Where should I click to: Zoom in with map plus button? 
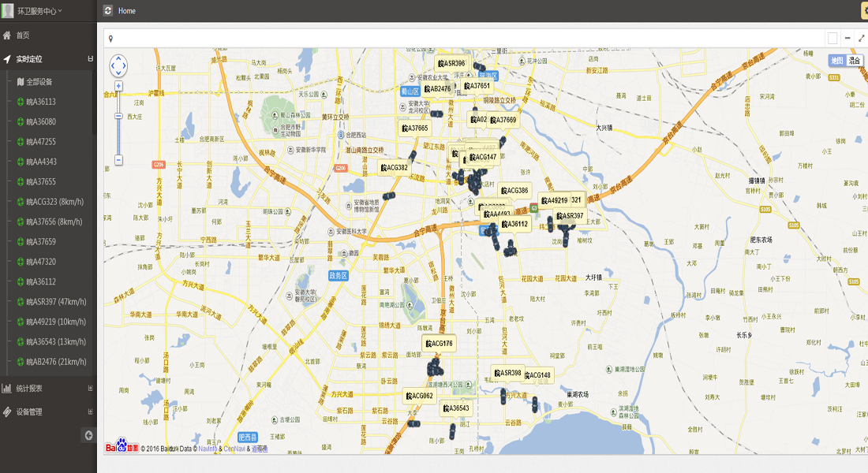[x=118, y=86]
